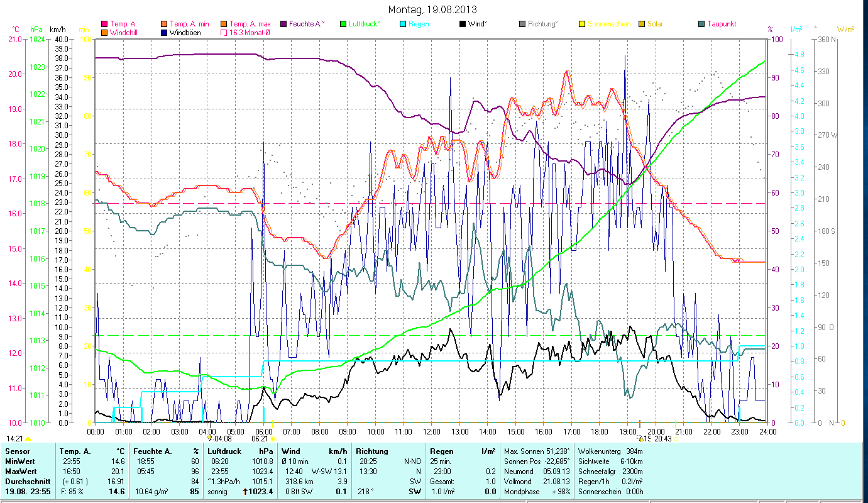This screenshot has width=868, height=503.
Task: Click the (+ 0.61 ) deviation value
Action: pos(74,482)
